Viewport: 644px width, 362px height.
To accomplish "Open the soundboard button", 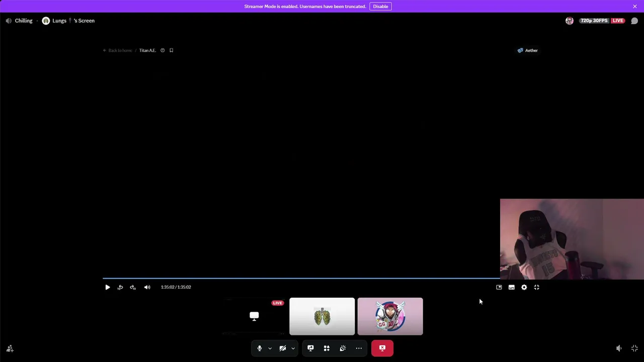I will (343, 348).
